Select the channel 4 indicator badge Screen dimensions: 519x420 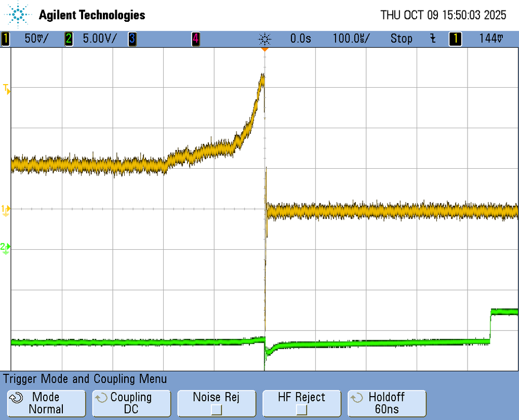pyautogui.click(x=196, y=39)
